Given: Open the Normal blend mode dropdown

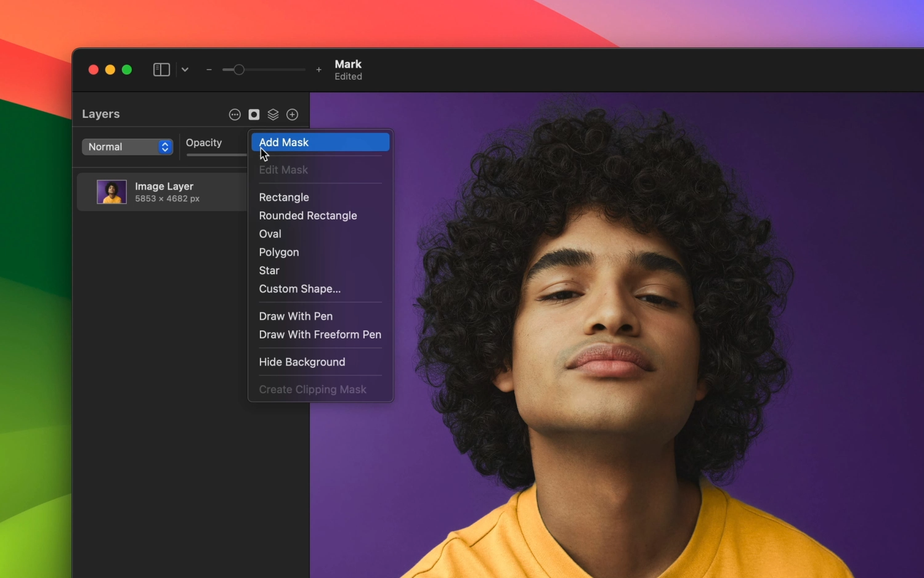Looking at the screenshot, I should coord(128,147).
